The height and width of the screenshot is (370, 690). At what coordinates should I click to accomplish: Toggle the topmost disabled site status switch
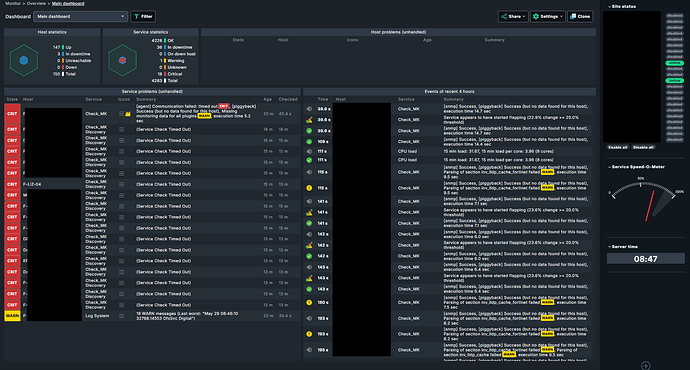point(674,15)
